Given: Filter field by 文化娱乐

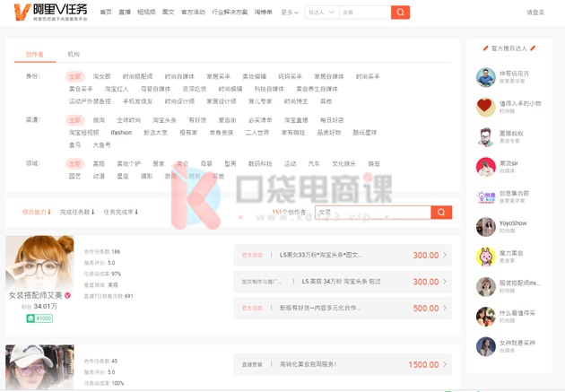Looking at the screenshot, I should [x=343, y=163].
